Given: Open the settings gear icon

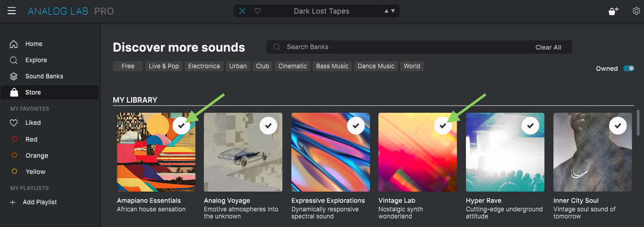Looking at the screenshot, I should (x=636, y=11).
